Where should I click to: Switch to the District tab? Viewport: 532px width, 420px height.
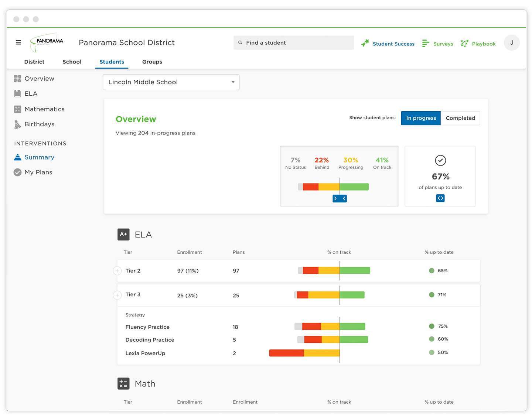pos(34,62)
